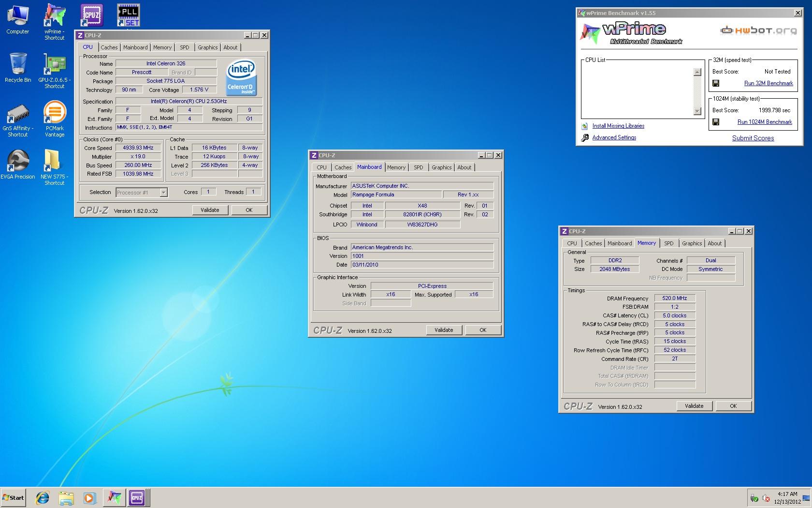Open the Recycle Bin icon
Screen dimensions: 812x508
18,68
